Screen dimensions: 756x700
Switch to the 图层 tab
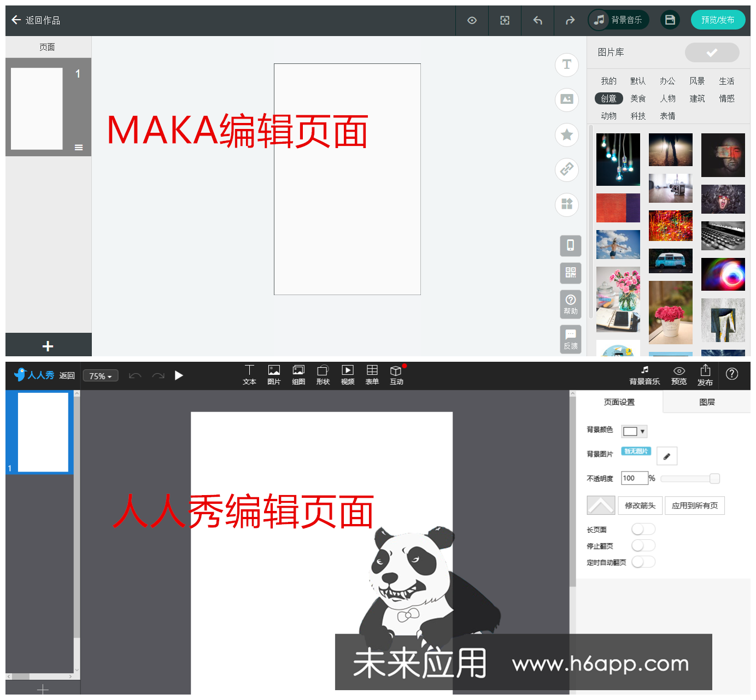pos(707,402)
